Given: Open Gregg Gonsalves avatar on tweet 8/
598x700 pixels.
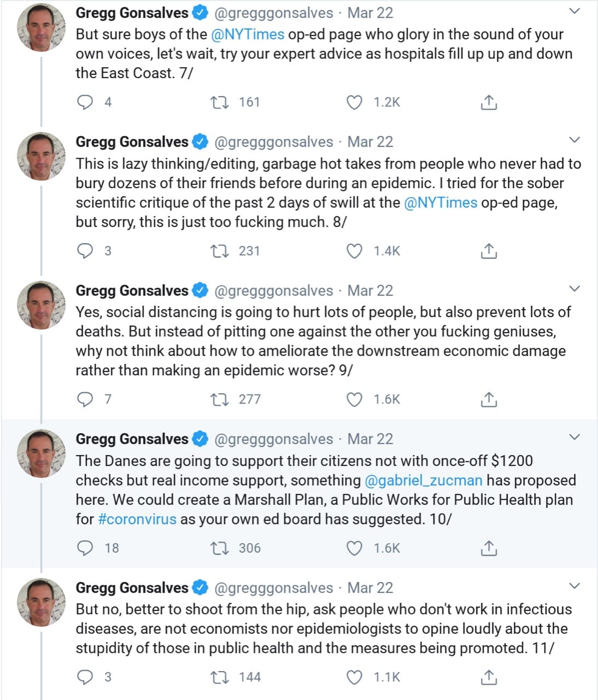Looking at the screenshot, I should click(42, 156).
